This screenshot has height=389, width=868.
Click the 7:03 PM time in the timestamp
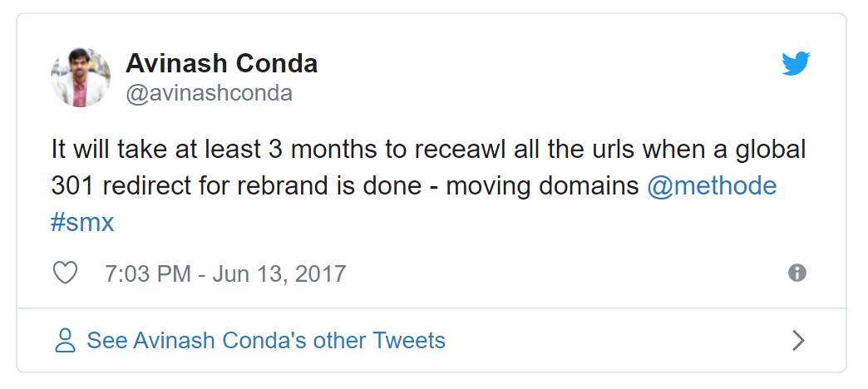coord(148,273)
